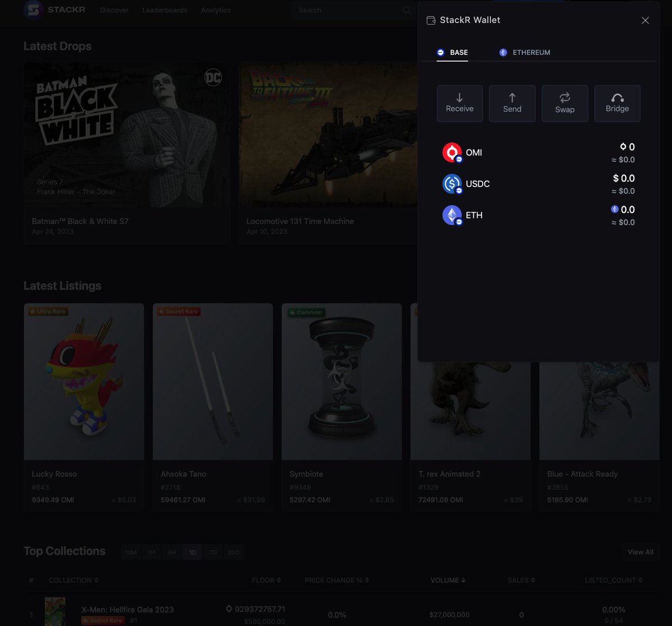Viewport: 672px width, 626px height.
Task: Select the 1H timeframe filter
Action: (x=151, y=552)
